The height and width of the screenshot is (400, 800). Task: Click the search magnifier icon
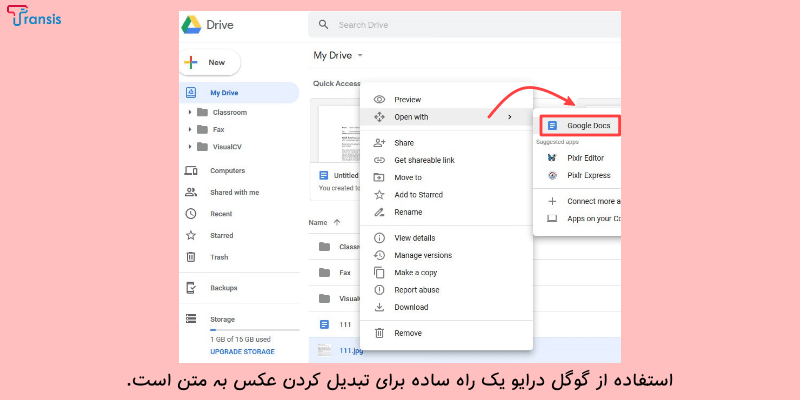pos(323,24)
